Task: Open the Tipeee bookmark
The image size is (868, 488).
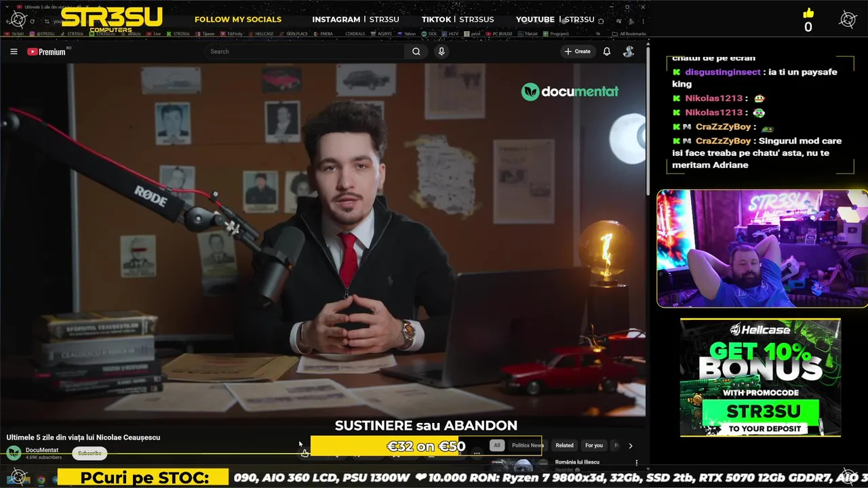Action: pos(205,33)
